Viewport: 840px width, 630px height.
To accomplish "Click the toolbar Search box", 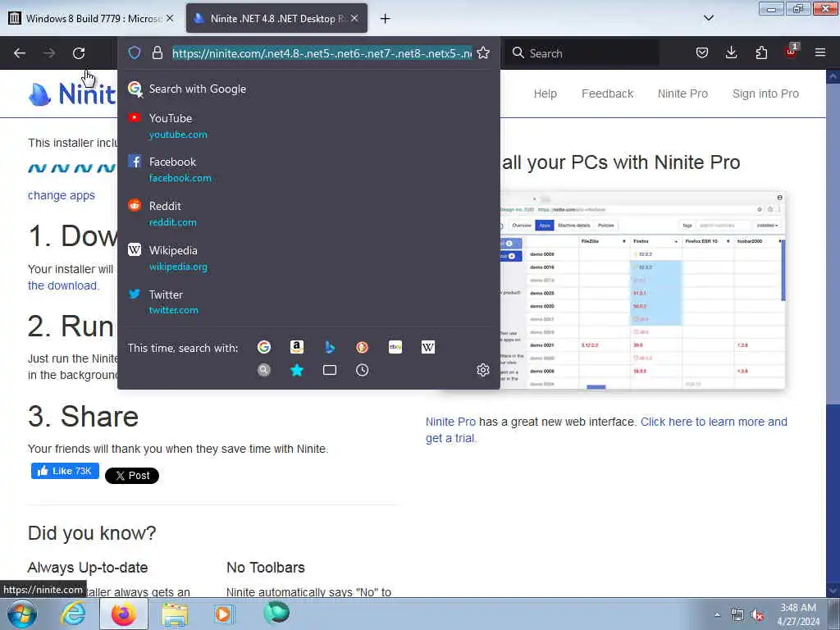I will (582, 53).
